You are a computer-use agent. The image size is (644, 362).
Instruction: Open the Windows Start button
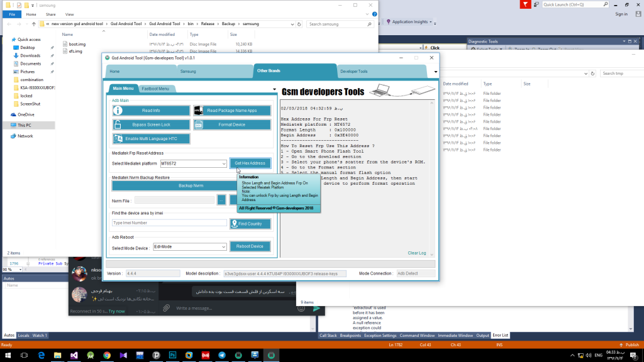(x=8, y=355)
